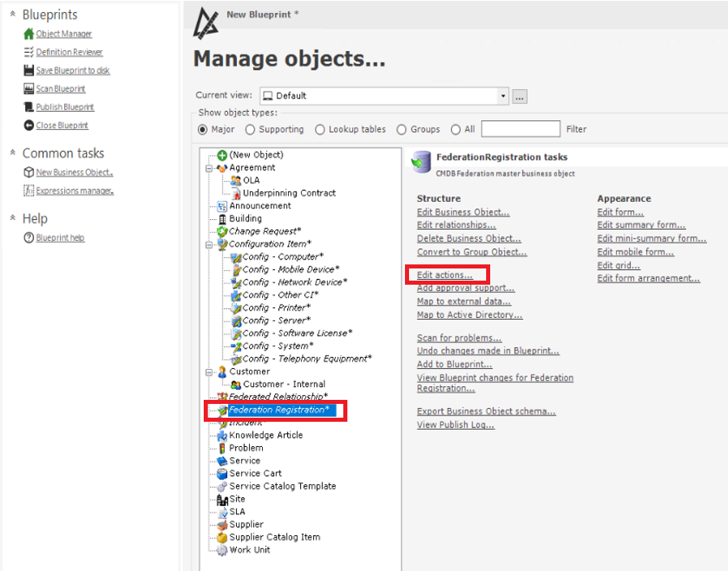
Task: Click the ellipsis button beside Current view
Action: (x=519, y=97)
